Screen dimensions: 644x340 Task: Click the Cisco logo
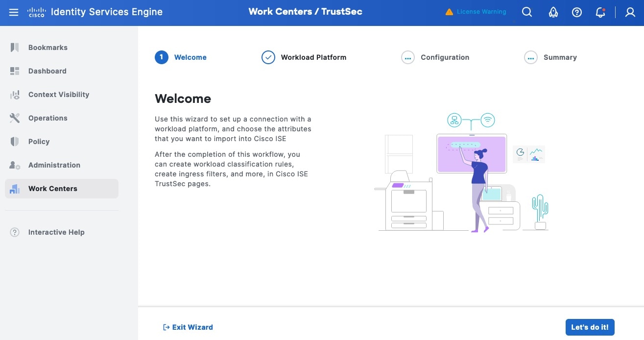coord(36,12)
